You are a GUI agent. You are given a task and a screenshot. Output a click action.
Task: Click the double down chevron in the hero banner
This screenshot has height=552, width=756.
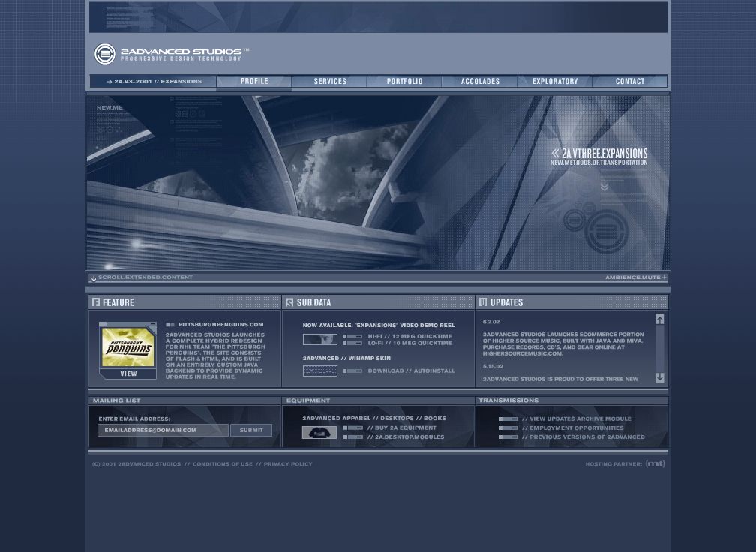click(x=604, y=187)
